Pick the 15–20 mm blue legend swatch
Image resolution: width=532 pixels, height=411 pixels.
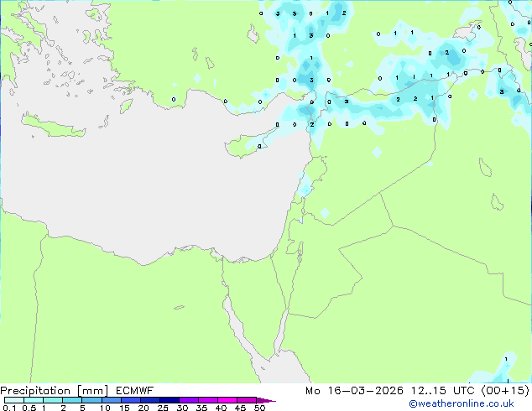pos(130,400)
